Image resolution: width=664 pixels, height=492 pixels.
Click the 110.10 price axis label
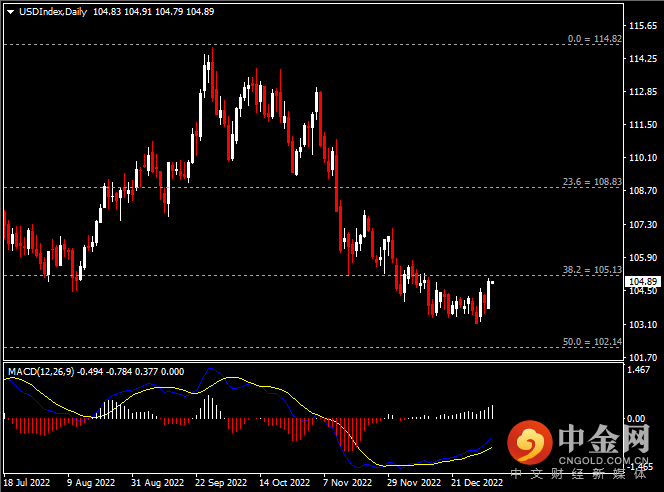tap(640, 158)
